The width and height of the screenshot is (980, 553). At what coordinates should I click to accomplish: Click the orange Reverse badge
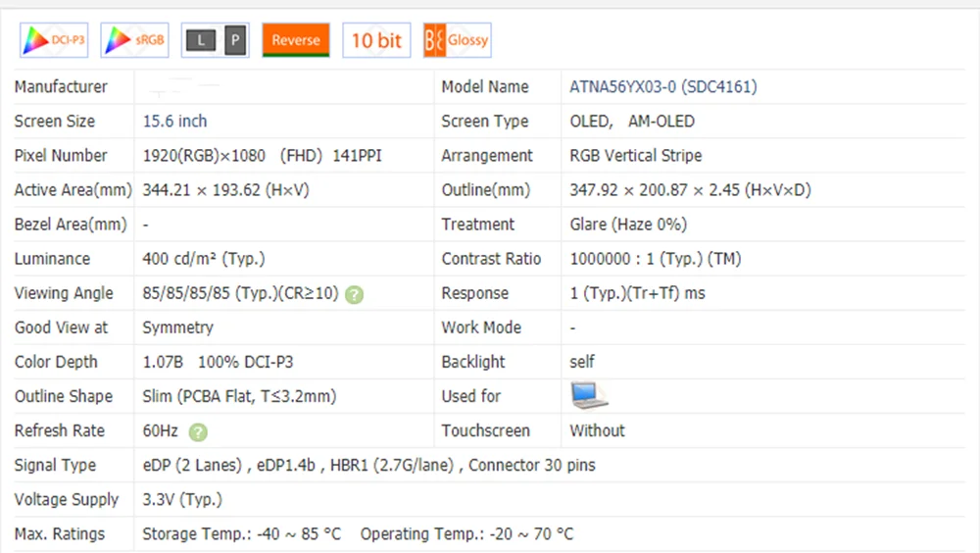pyautogui.click(x=296, y=40)
